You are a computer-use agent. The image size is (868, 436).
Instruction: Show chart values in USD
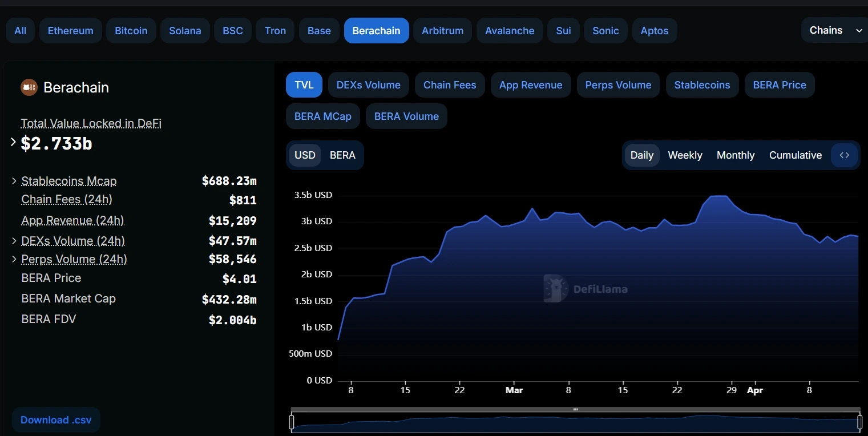tap(305, 155)
